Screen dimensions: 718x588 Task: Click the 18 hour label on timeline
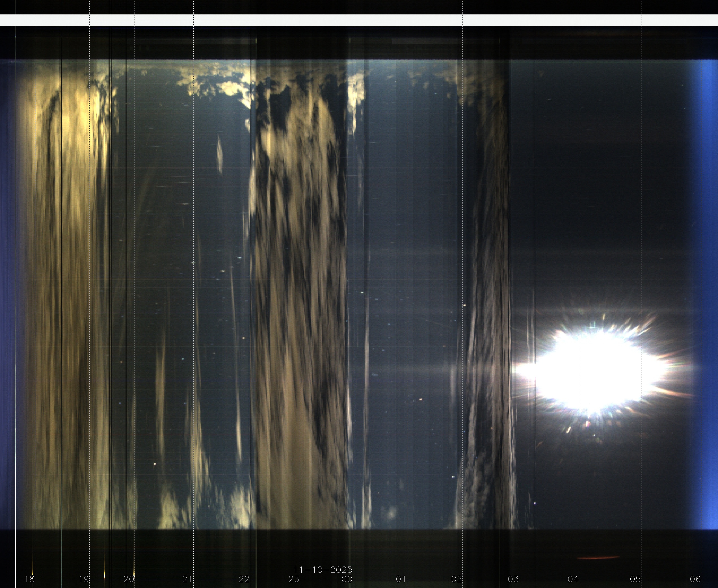tap(29, 579)
